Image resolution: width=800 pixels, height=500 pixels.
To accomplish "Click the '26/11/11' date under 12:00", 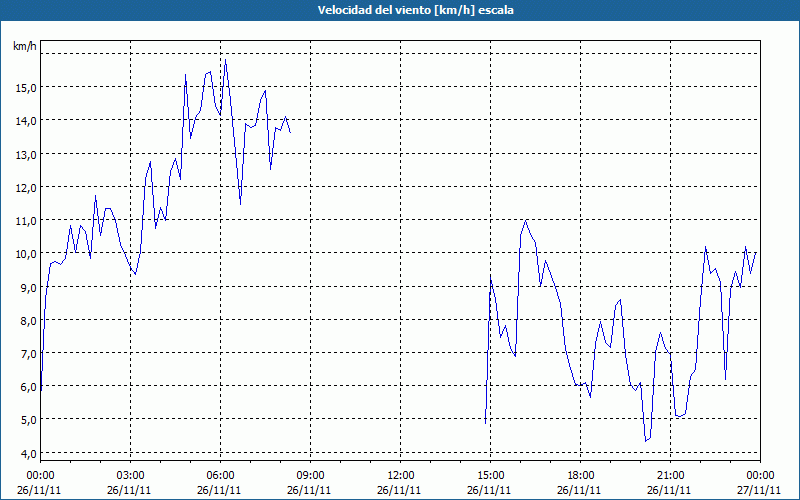I will pyautogui.click(x=399, y=490).
